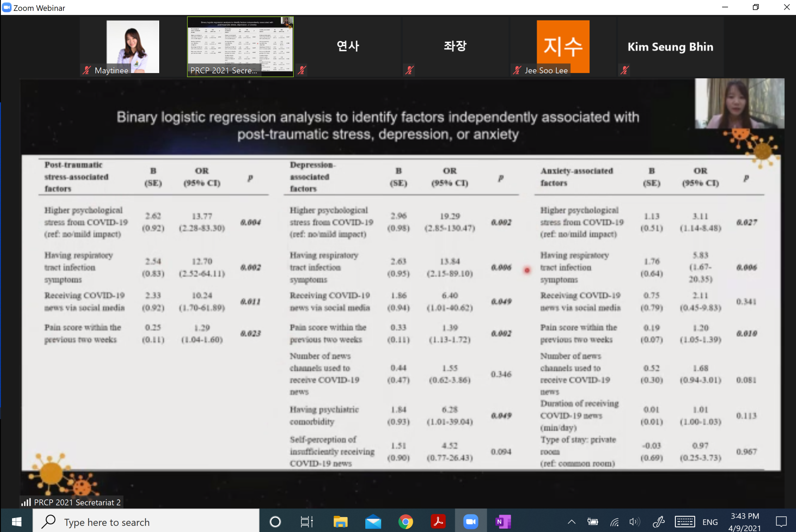Click Kim Seung Bhin's muted mic icon
The height and width of the screenshot is (532, 796).
coord(624,70)
